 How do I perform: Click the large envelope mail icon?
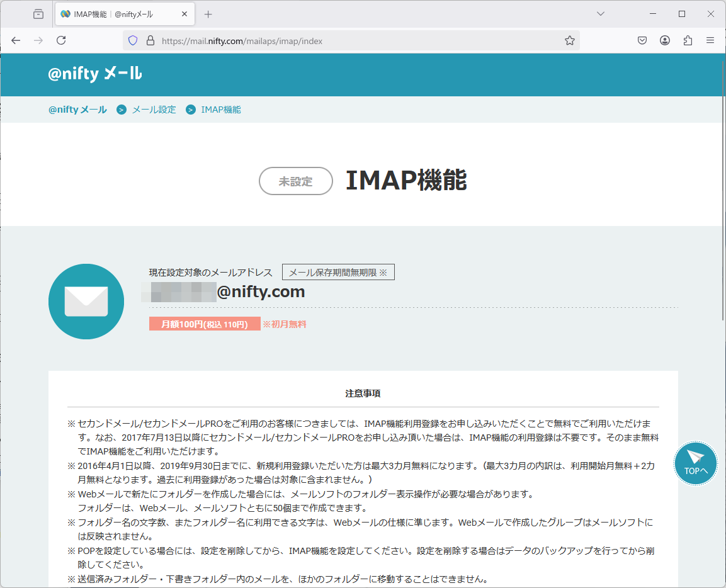click(x=86, y=302)
